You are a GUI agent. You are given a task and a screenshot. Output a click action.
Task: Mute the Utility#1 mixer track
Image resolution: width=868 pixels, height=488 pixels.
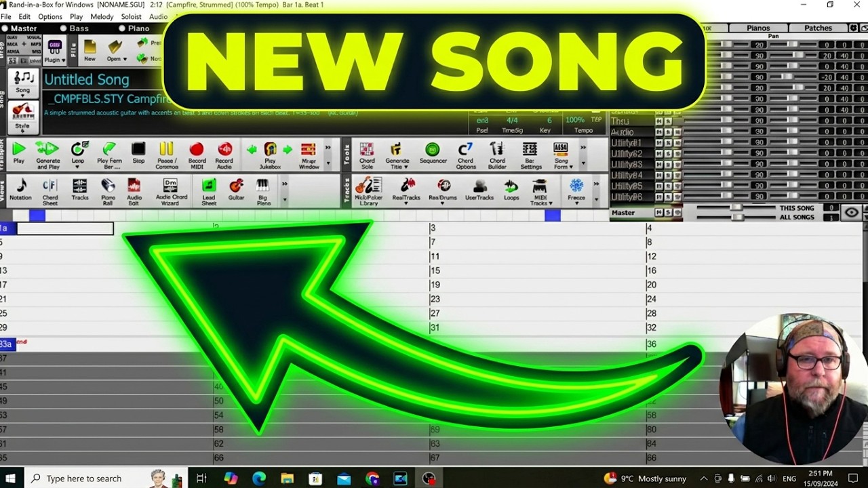click(658, 143)
